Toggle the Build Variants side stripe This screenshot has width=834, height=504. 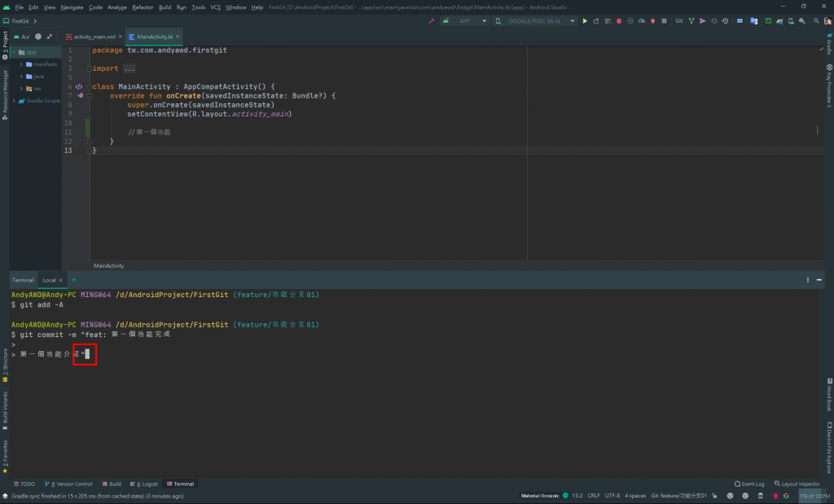[x=5, y=410]
